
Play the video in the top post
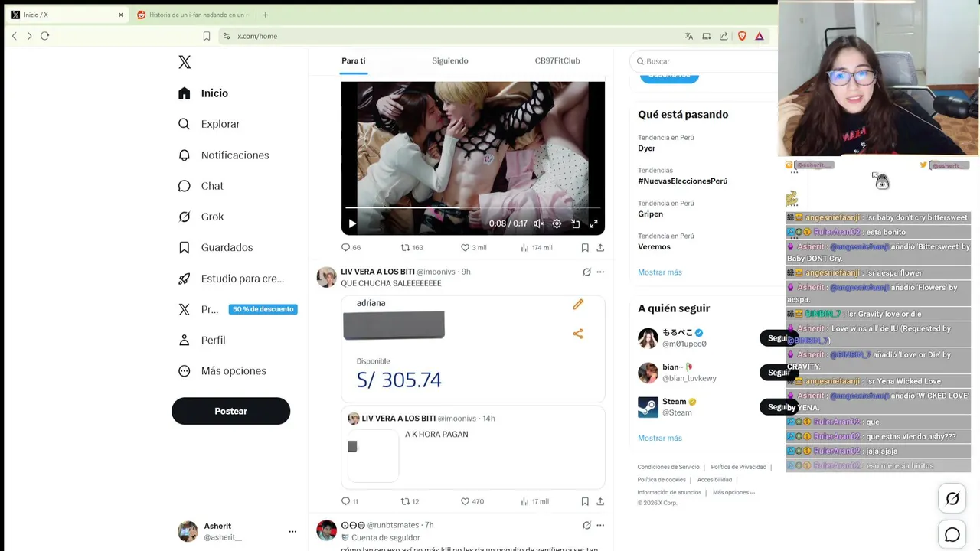[x=352, y=223]
